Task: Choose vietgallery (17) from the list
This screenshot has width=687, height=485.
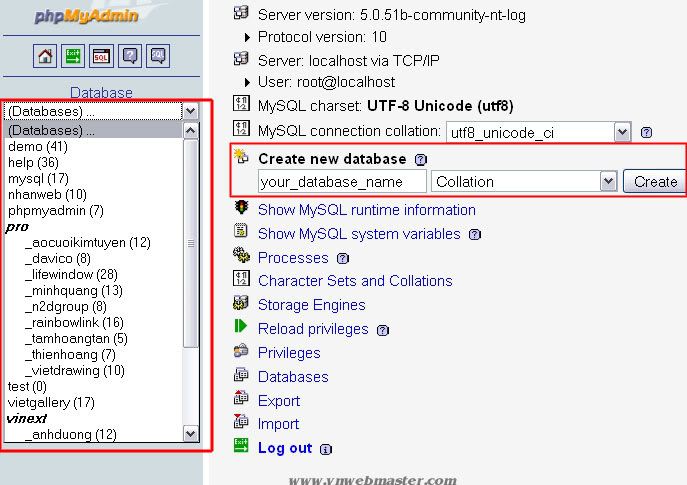Action: [51, 402]
